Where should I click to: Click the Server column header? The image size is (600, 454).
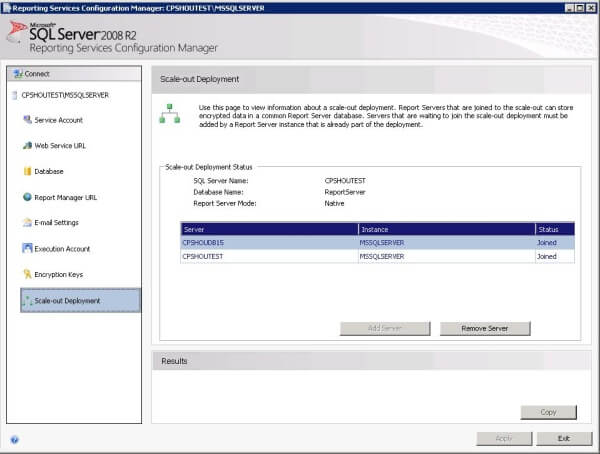pyautogui.click(x=267, y=229)
